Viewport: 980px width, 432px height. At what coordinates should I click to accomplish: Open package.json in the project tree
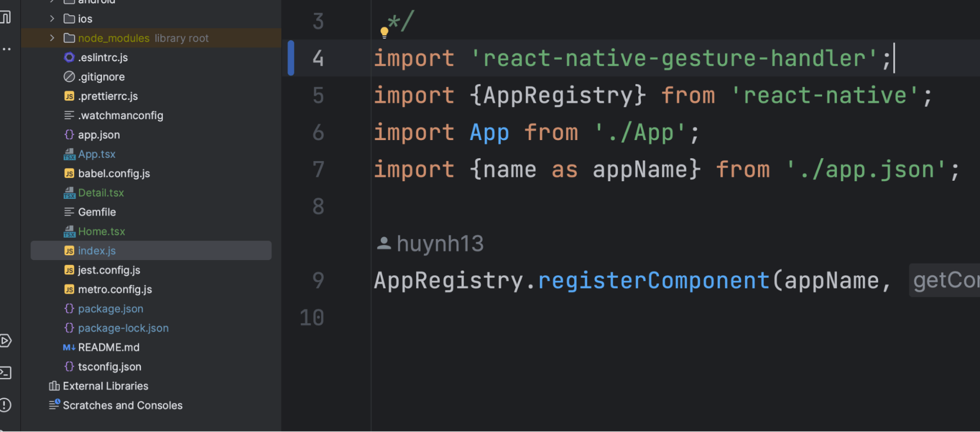(110, 309)
